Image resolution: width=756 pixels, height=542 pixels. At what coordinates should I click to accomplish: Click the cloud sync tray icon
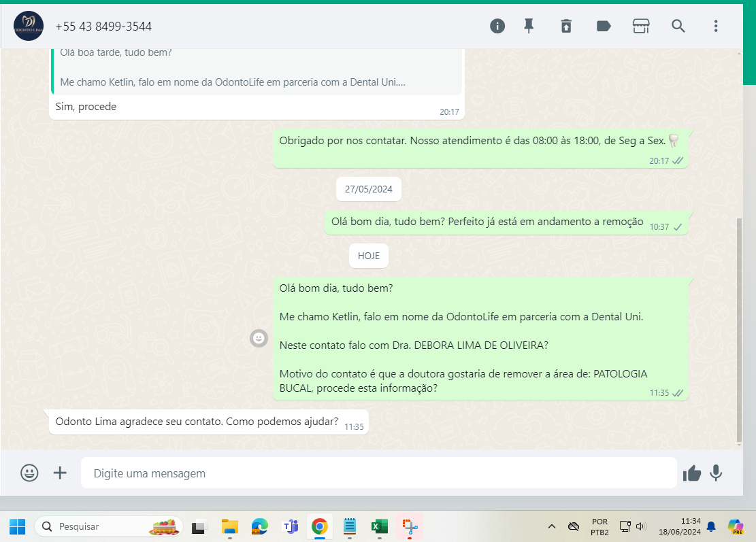[x=573, y=526]
